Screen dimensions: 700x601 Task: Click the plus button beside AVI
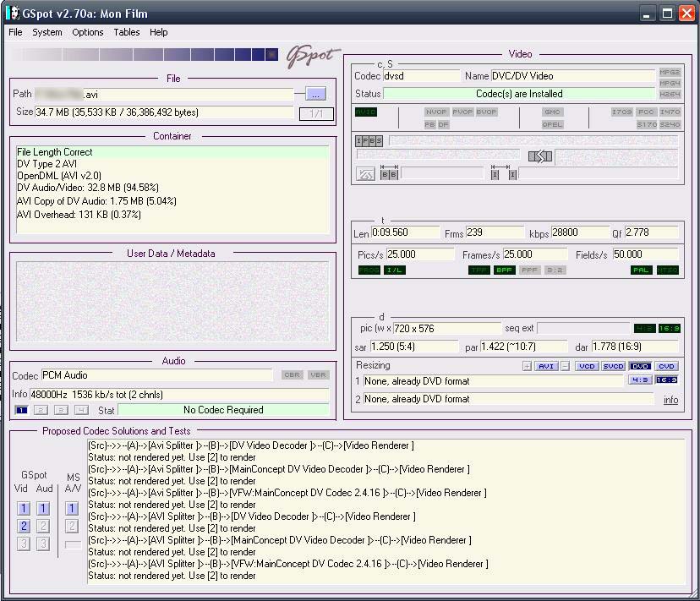click(527, 367)
